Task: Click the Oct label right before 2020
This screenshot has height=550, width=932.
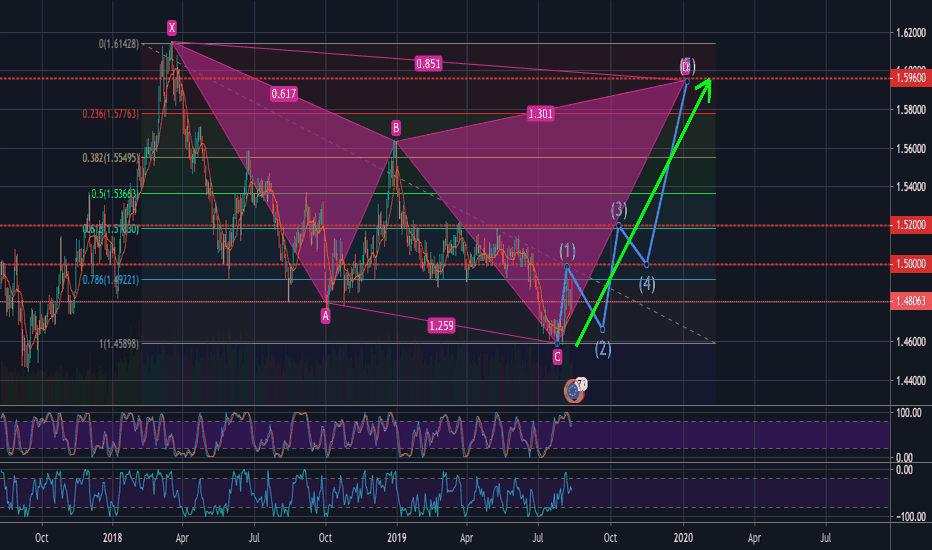Action: [x=610, y=538]
